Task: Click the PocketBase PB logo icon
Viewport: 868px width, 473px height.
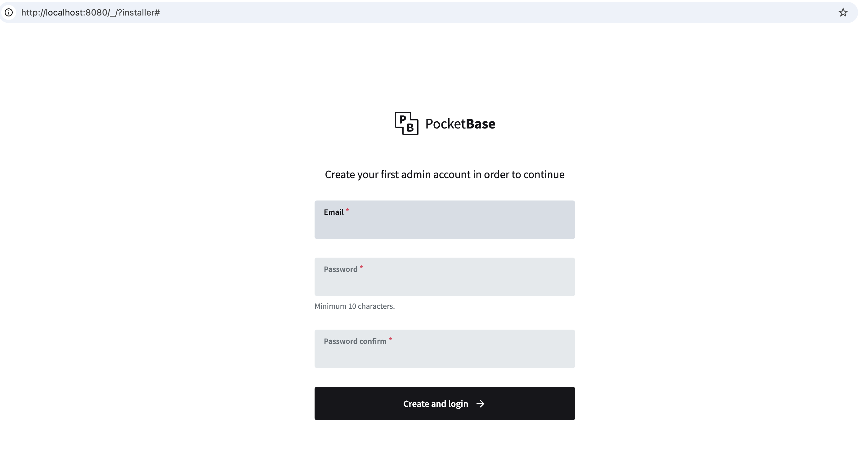Action: coord(406,124)
